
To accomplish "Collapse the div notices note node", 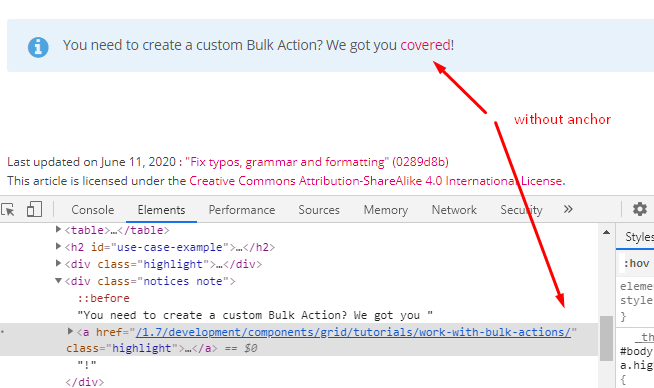I will [58, 280].
